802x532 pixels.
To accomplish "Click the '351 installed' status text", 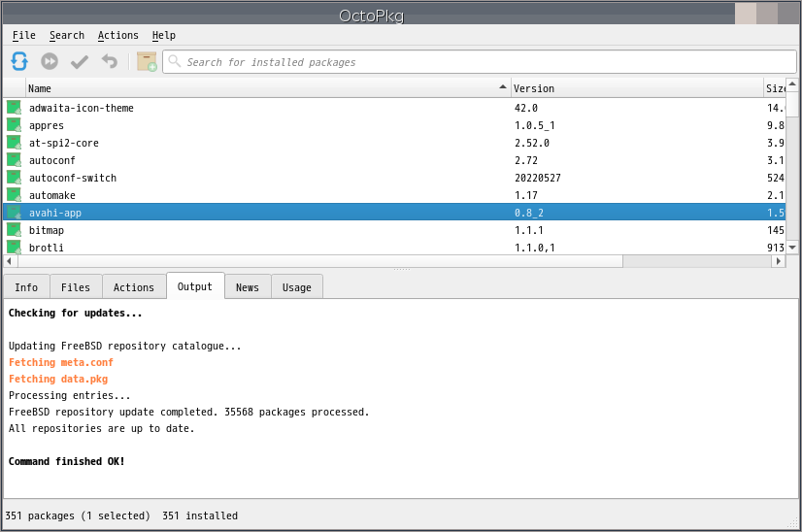I will [x=200, y=515].
